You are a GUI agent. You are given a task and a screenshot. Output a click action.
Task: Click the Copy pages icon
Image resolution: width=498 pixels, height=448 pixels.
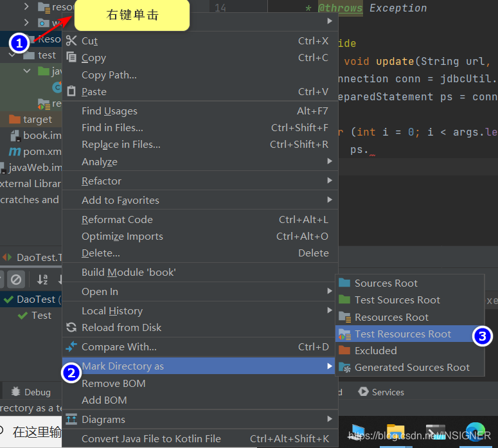tap(71, 57)
